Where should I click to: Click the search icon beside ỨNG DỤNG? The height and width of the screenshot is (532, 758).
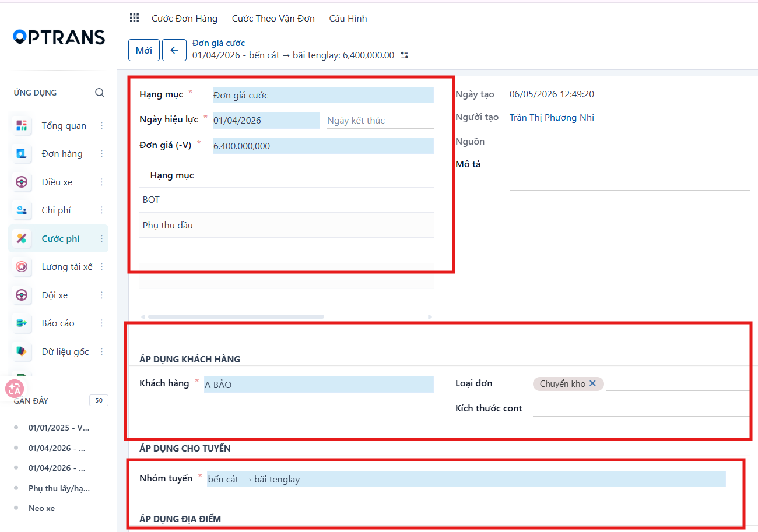coord(100,93)
